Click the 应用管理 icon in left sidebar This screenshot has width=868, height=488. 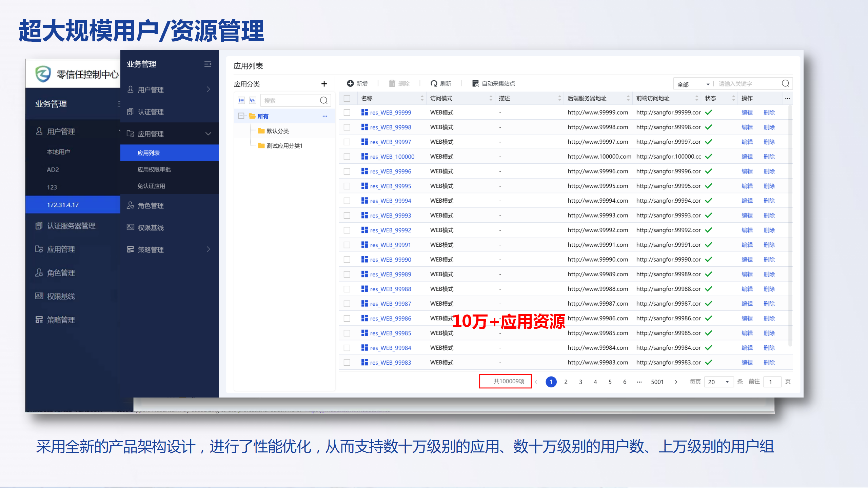(39, 249)
